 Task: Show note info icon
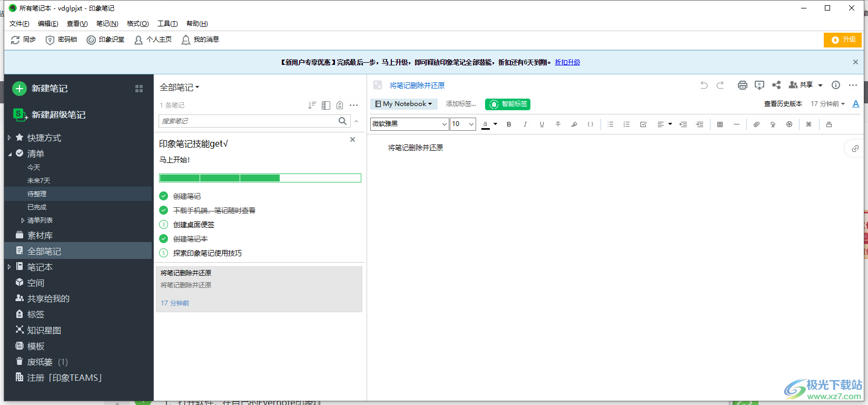click(836, 85)
